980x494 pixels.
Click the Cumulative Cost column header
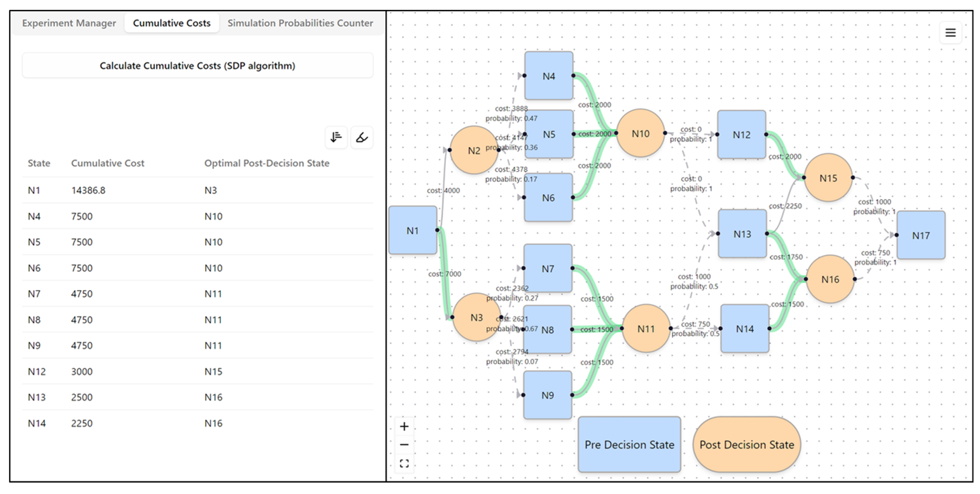click(108, 163)
